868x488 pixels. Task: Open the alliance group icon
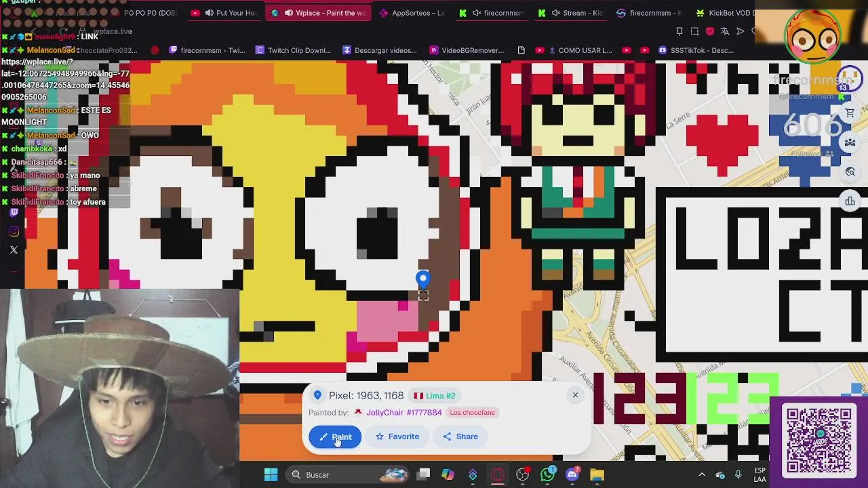coord(850,142)
